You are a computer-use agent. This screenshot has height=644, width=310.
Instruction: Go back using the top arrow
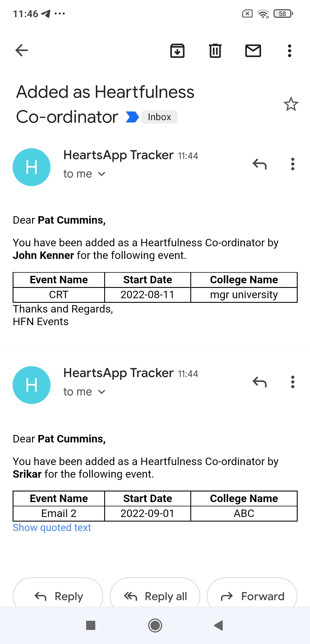(22, 51)
